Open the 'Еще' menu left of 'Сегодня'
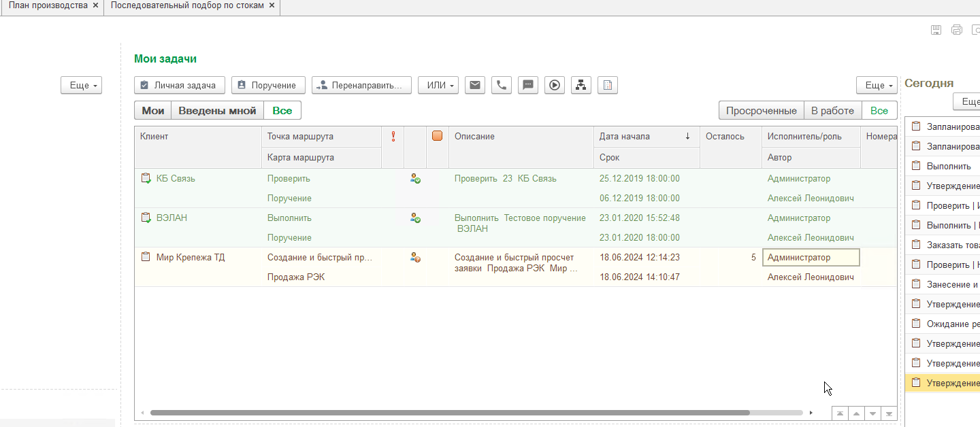Image resolution: width=980 pixels, height=427 pixels. [x=877, y=85]
